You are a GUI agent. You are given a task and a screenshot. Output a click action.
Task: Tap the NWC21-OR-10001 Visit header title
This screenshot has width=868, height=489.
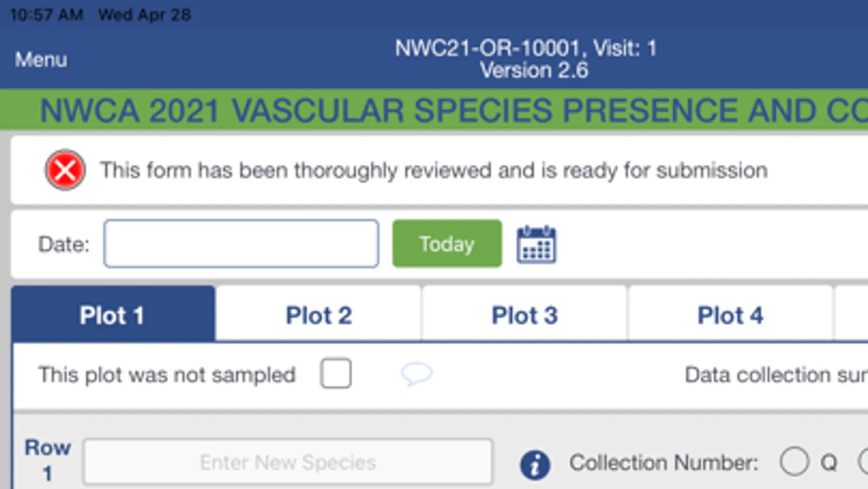pos(525,48)
